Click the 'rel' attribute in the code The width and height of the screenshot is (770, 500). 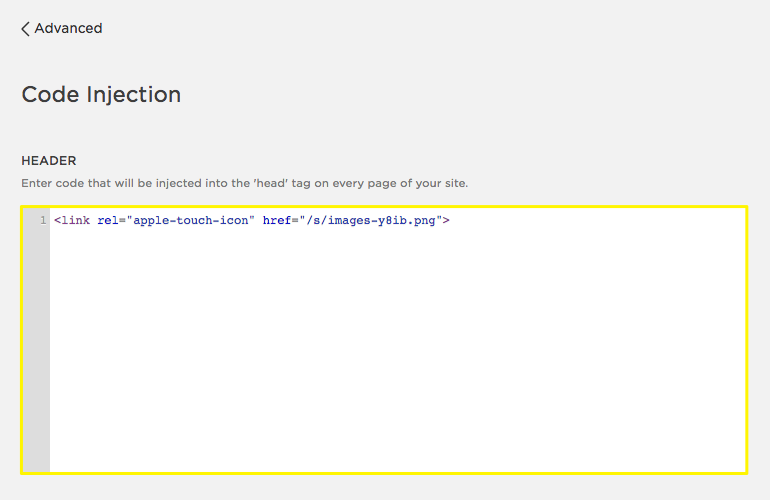click(x=108, y=220)
